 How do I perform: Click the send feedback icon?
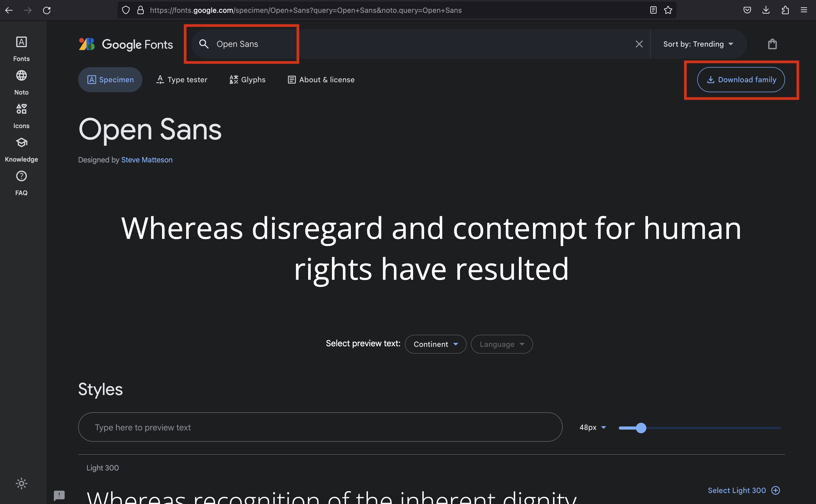(59, 496)
